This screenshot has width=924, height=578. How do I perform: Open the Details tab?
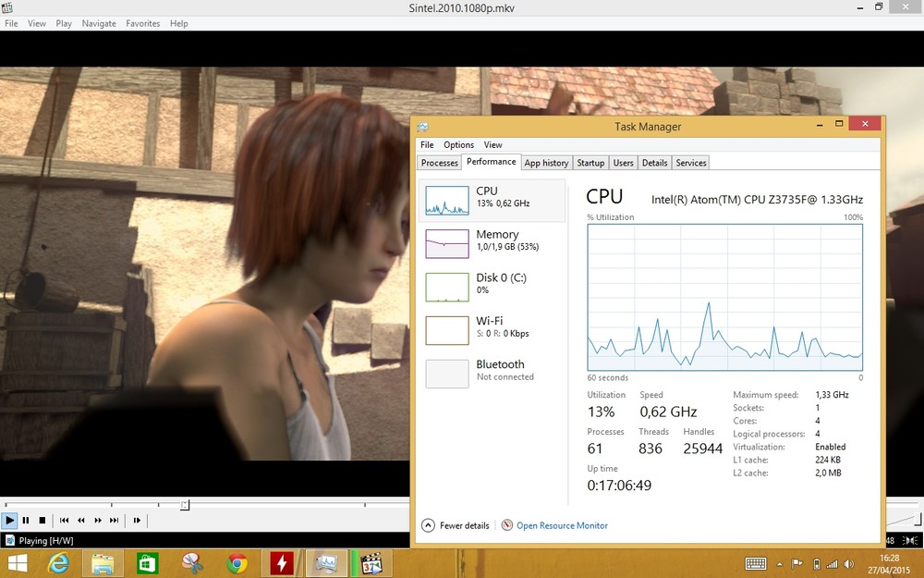655,163
